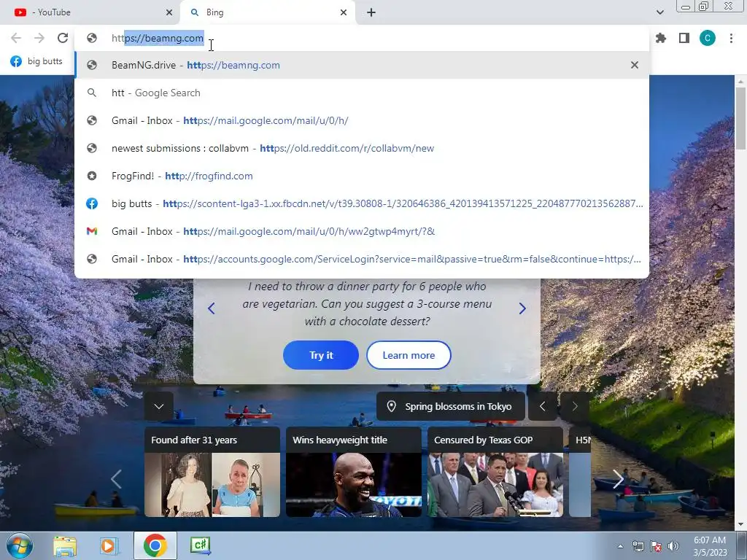The width and height of the screenshot is (747, 560).
Task: Select the 'htt - Google Search' suggestion
Action: (x=362, y=93)
